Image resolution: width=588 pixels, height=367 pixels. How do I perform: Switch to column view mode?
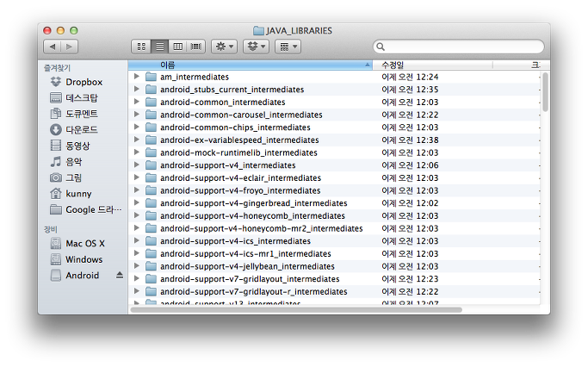177,47
